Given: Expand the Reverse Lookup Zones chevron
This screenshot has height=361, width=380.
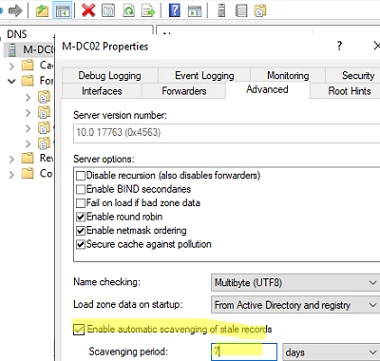Looking at the screenshot, I should [12, 159].
